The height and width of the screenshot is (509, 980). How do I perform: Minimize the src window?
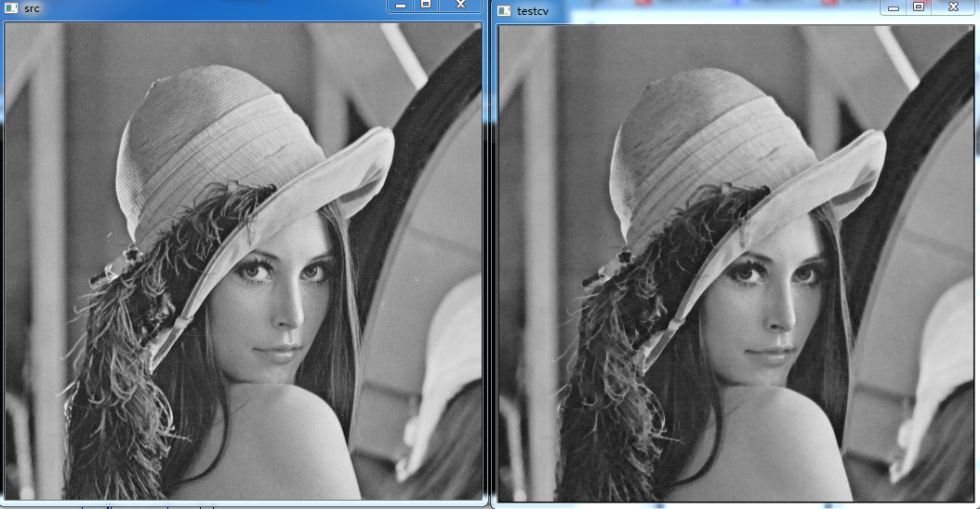coord(401,6)
